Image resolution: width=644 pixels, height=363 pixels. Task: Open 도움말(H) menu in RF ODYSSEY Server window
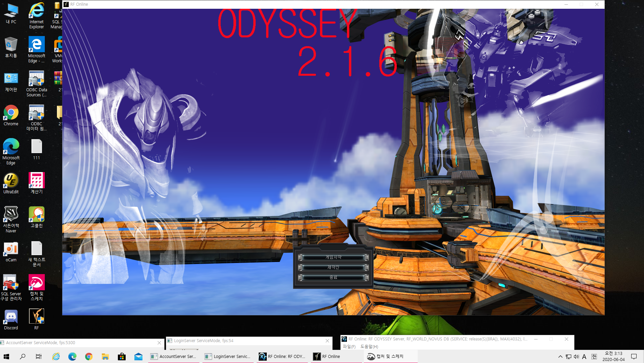click(x=369, y=346)
